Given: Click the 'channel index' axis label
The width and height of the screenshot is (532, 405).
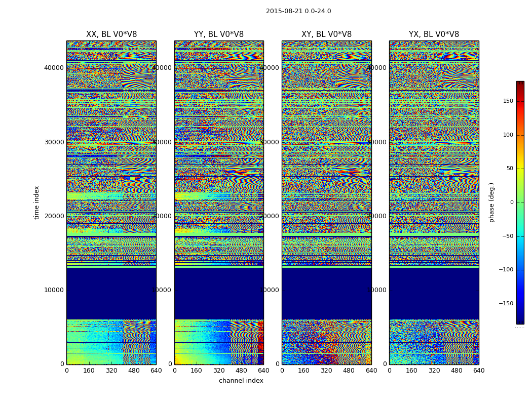Looking at the screenshot, I should [x=241, y=381].
